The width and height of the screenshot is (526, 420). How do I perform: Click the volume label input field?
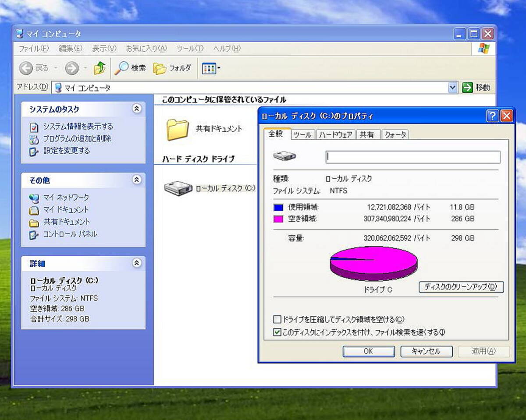point(413,157)
